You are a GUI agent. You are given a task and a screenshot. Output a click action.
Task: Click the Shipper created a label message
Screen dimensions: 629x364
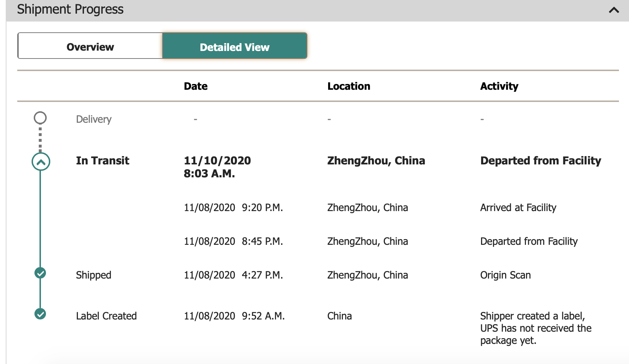(535, 328)
